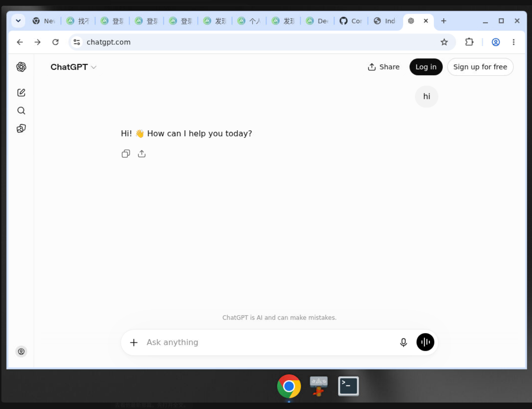Open the Chrome three-dot menu

pyautogui.click(x=514, y=42)
